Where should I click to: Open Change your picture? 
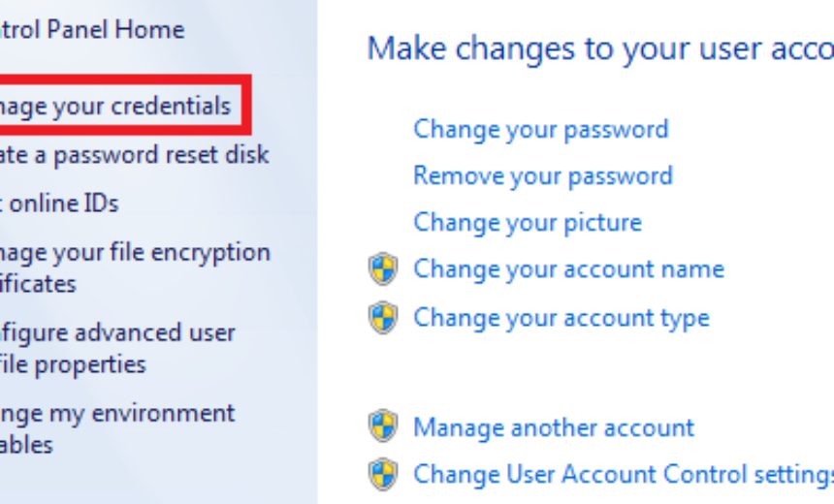(x=528, y=223)
